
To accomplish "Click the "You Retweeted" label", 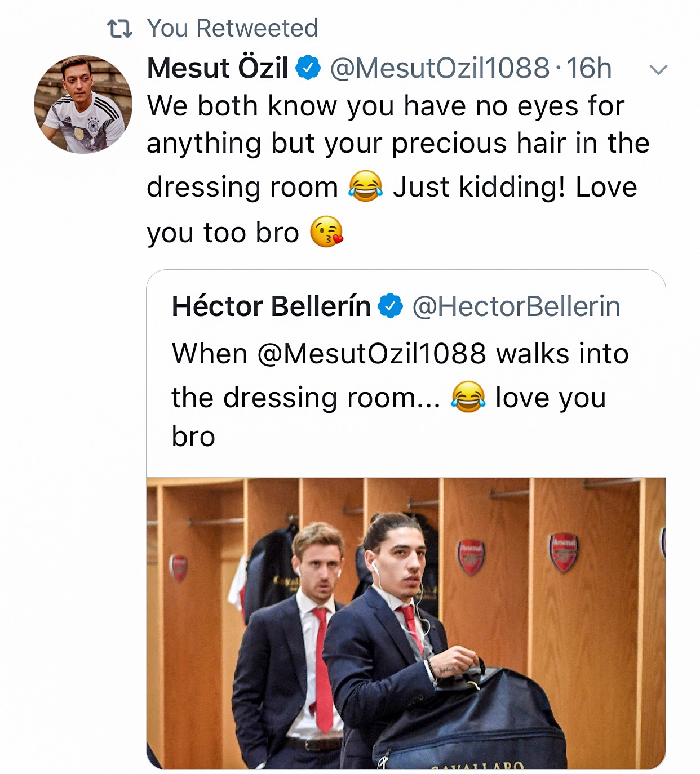I will pos(233,28).
